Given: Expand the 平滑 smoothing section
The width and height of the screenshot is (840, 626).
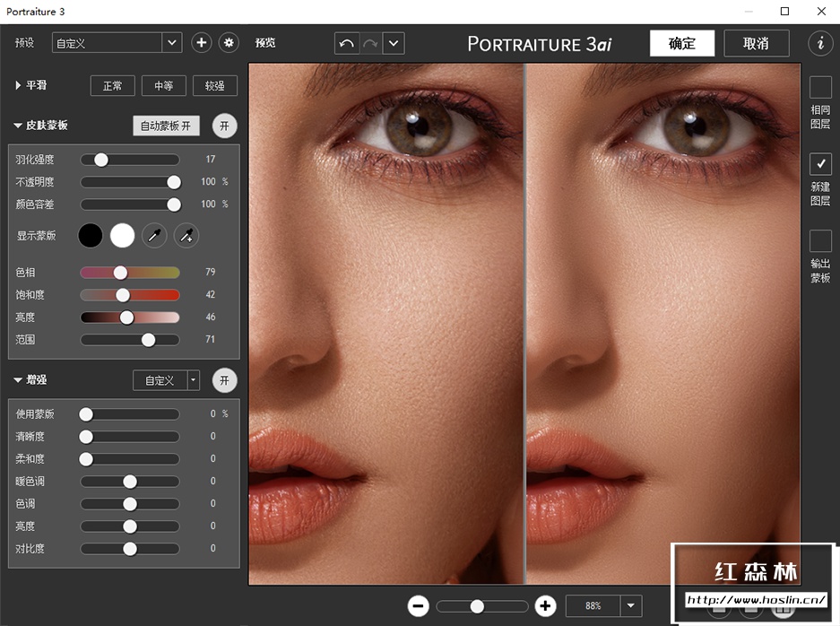Looking at the screenshot, I should (18, 86).
